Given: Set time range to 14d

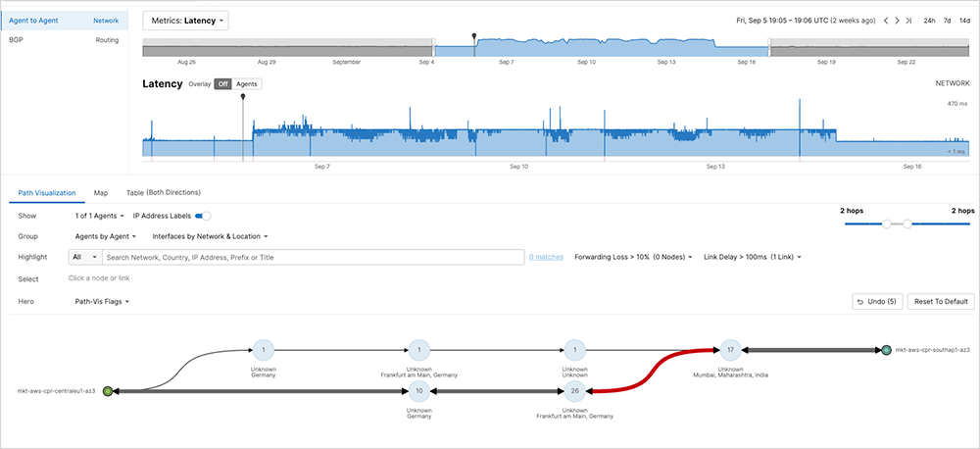Looking at the screenshot, I should (x=963, y=21).
